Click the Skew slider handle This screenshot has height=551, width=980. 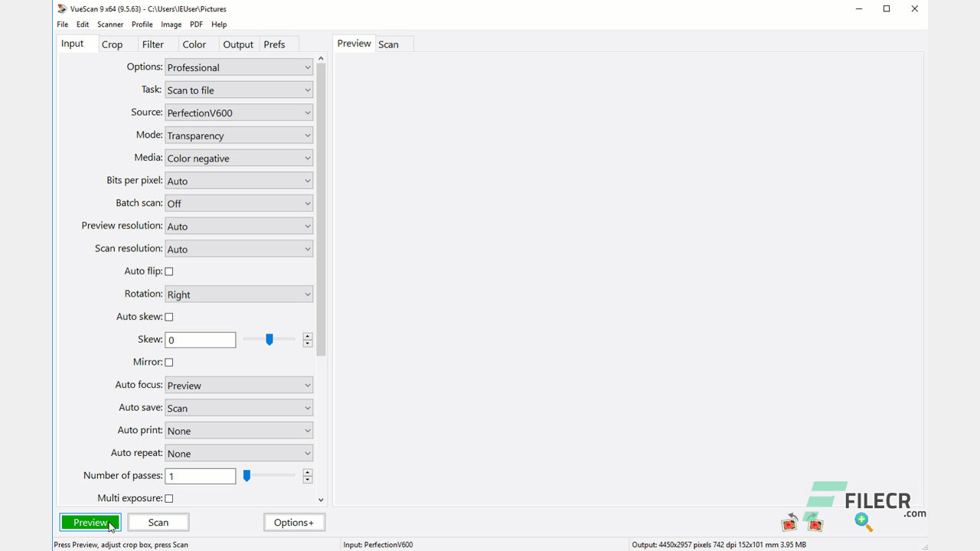tap(269, 339)
